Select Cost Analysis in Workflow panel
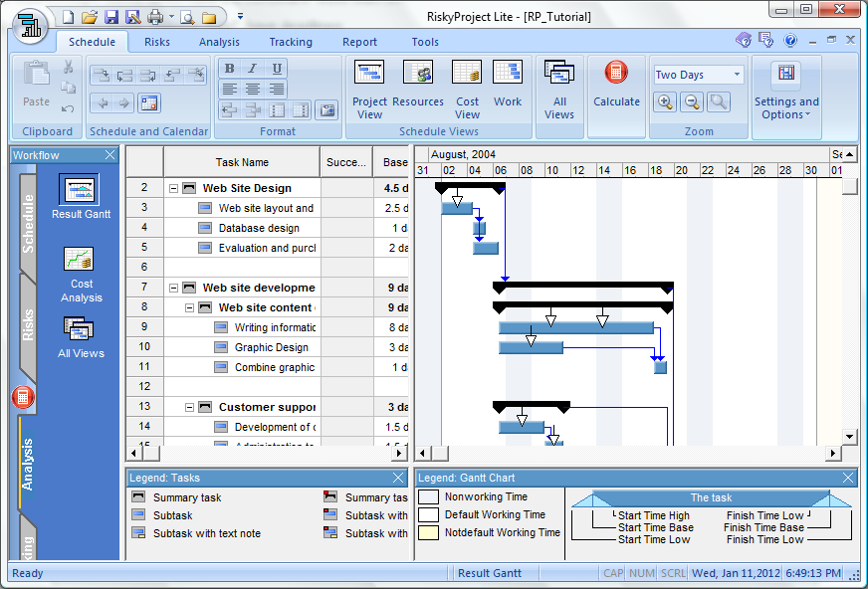 [81, 275]
